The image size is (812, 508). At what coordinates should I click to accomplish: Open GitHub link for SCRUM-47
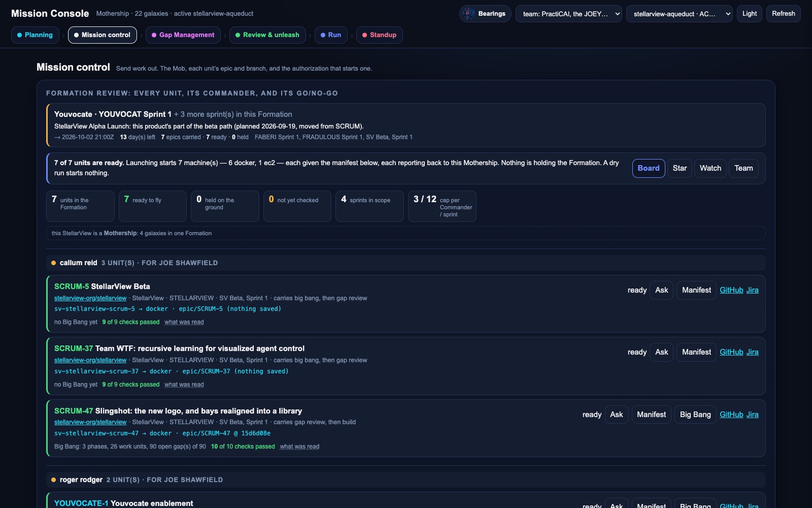tap(731, 415)
